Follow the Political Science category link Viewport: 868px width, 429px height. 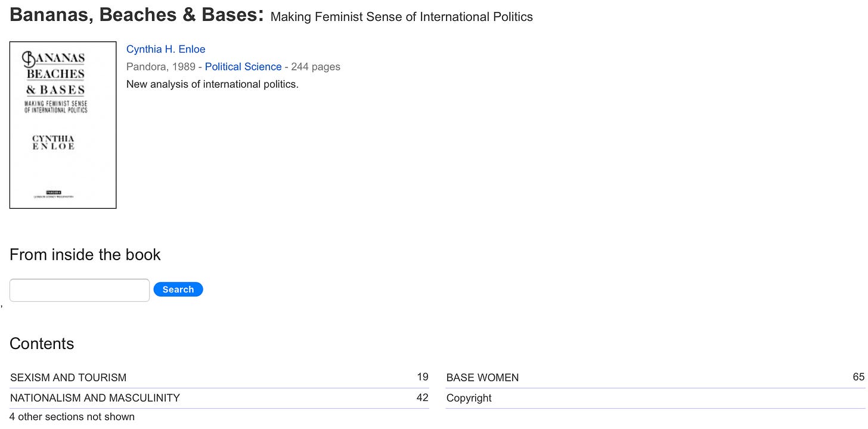coord(243,67)
